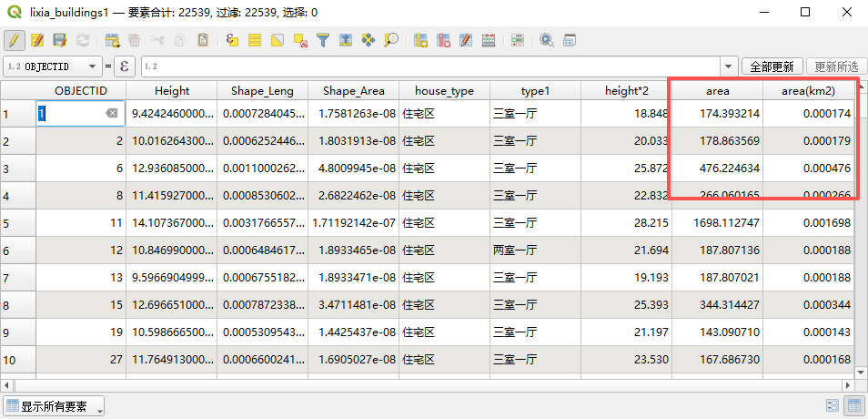Viewport: 868px width, 419px height.
Task: Click the vertical scrollbar up arrow
Action: pyautogui.click(x=861, y=87)
